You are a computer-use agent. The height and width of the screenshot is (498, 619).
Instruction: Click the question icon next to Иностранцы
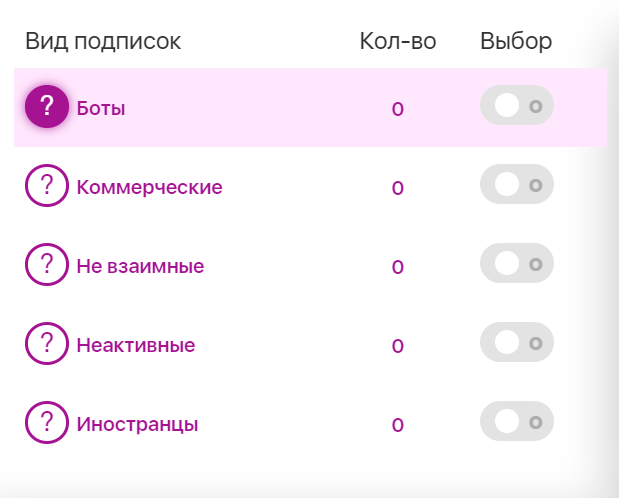point(46,423)
